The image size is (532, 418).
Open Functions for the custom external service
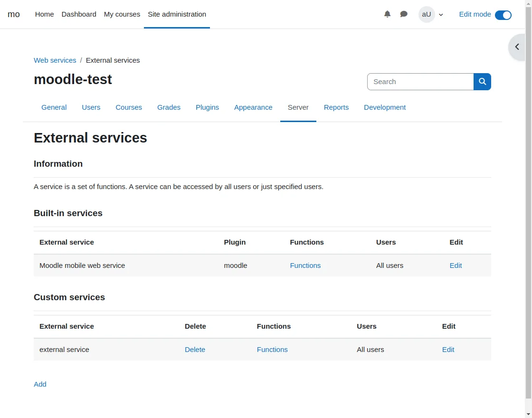point(272,350)
